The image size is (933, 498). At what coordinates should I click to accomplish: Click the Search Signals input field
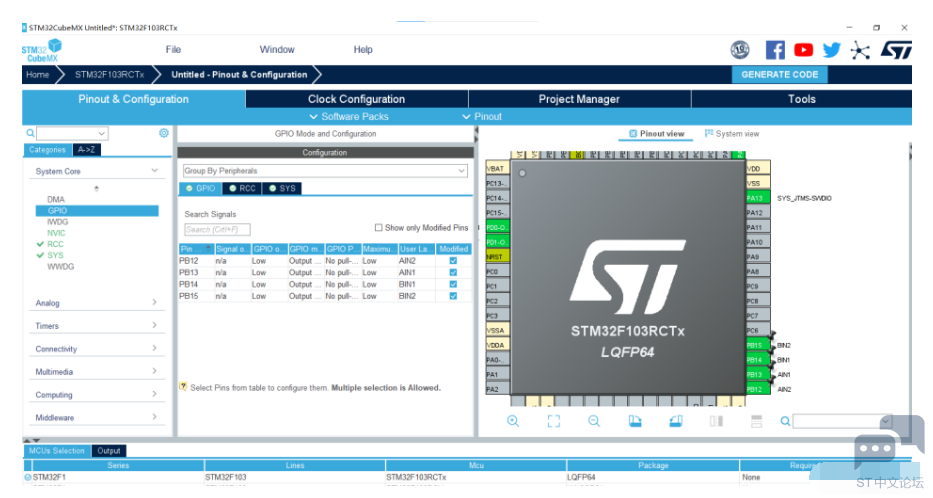[217, 230]
